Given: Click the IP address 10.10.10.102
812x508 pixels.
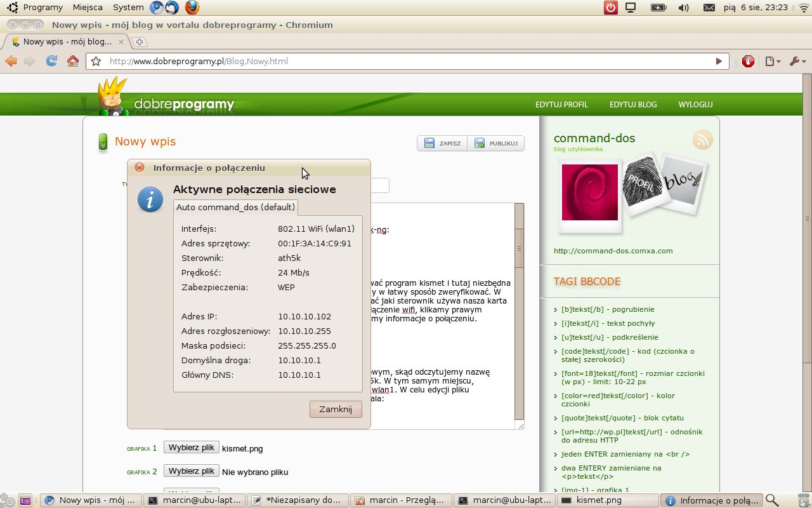Looking at the screenshot, I should click(x=304, y=316).
